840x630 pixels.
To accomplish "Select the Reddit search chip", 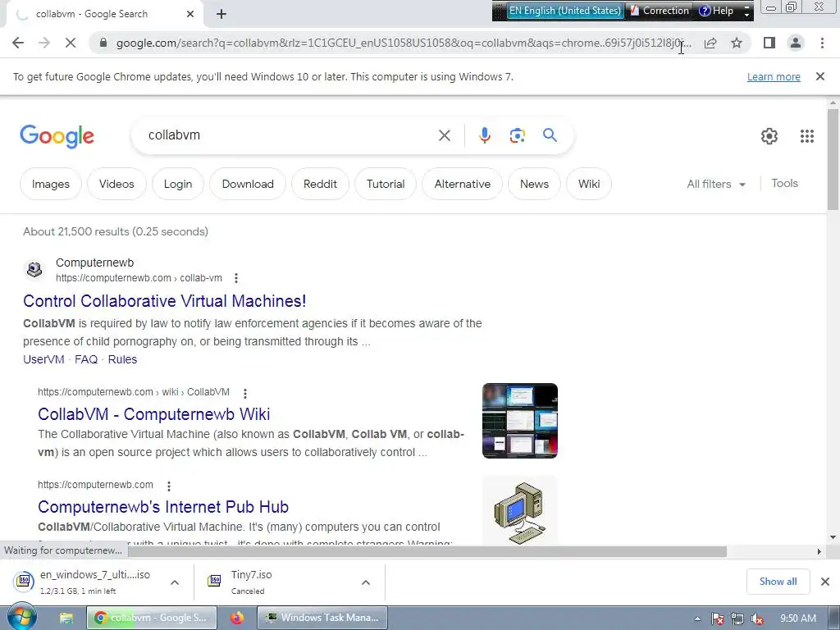I will 321,184.
